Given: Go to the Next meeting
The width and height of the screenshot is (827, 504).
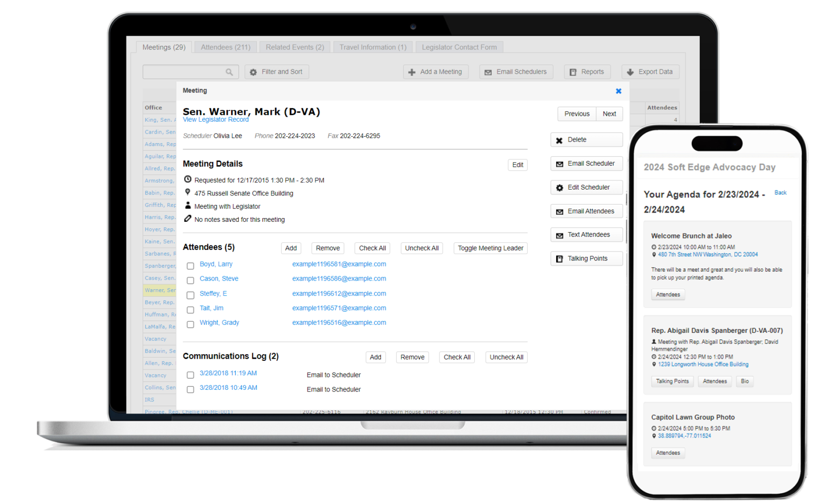Looking at the screenshot, I should point(609,114).
